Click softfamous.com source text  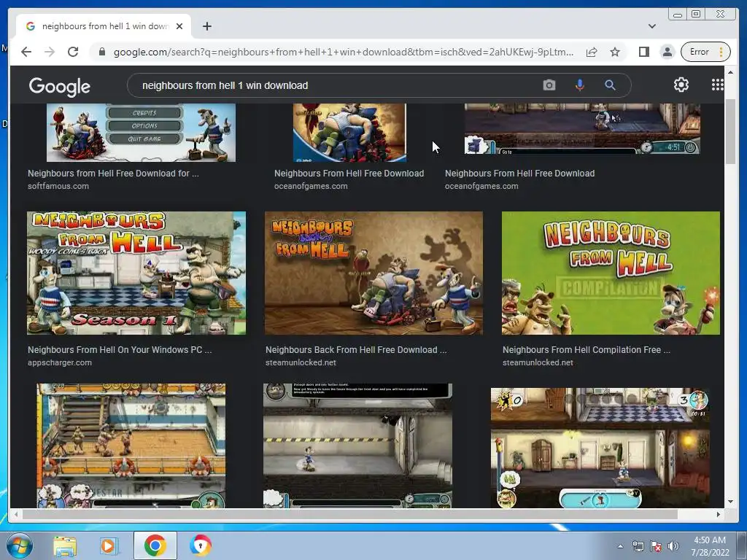58,186
